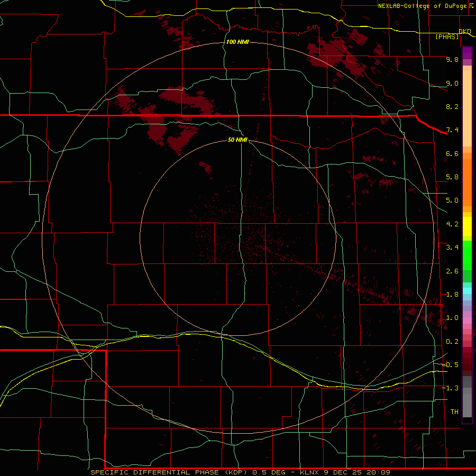The height and width of the screenshot is (476, 476).
Task: Click the 8.2 scale value
Action: coord(452,106)
